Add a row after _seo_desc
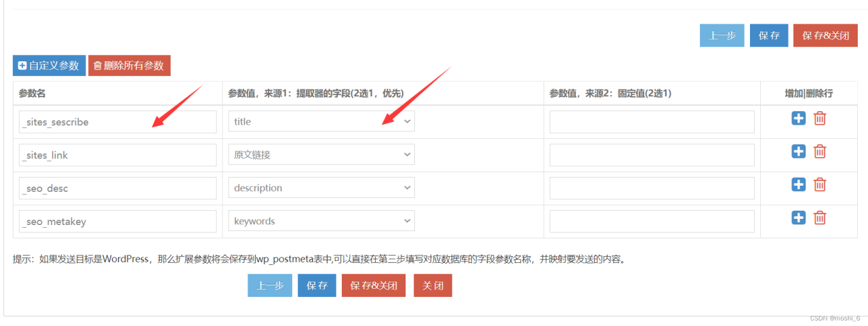 click(799, 184)
